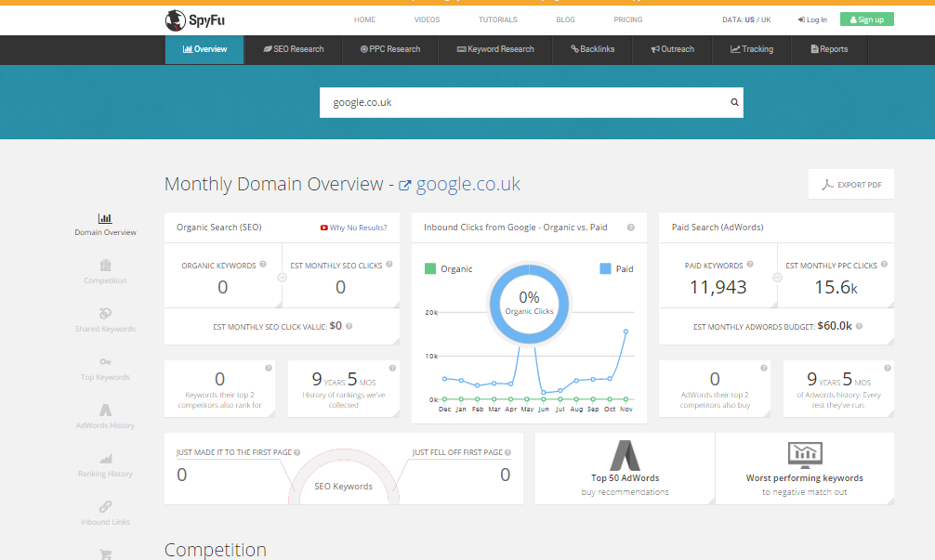Click the AdWords logo on Top 50 card

(x=625, y=455)
